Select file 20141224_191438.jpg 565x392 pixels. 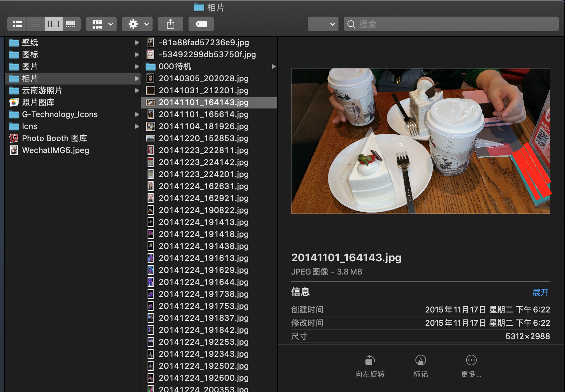coord(209,246)
